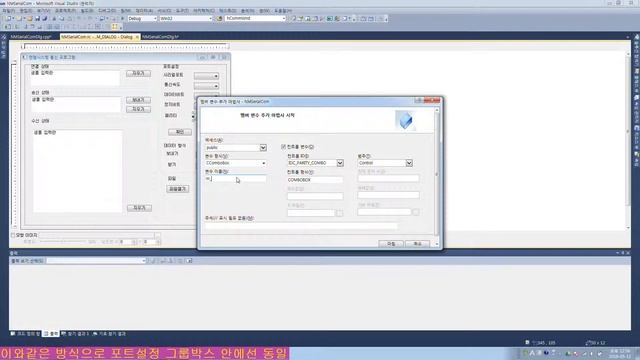
Task: Open the 디버그(D) menu
Action: point(107,11)
